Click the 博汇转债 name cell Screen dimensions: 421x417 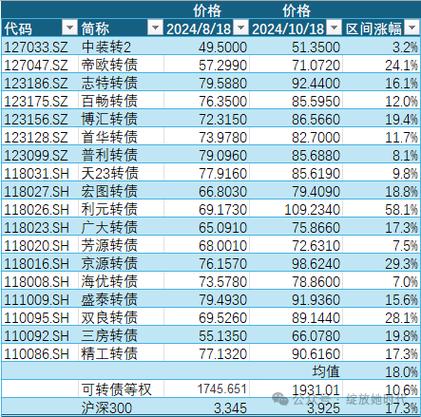pos(121,119)
